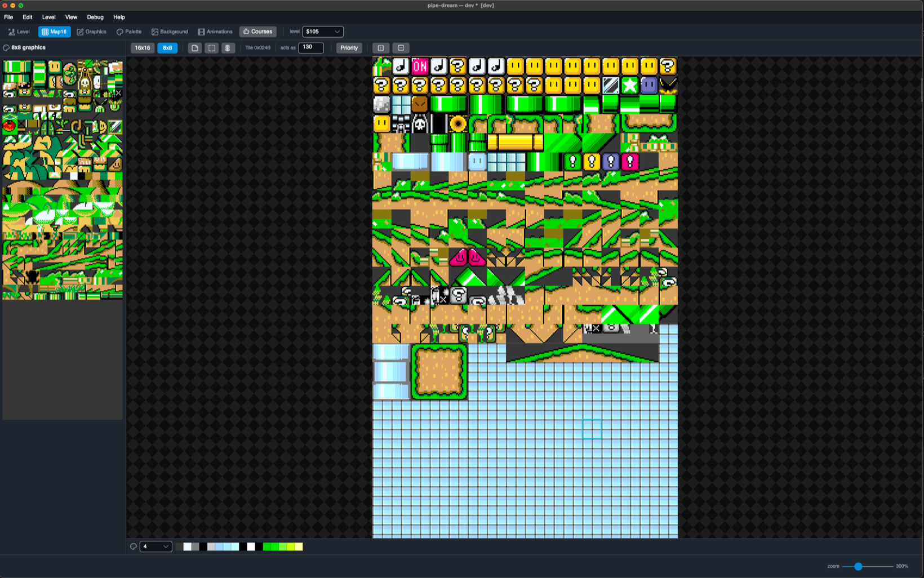Image resolution: width=924 pixels, height=578 pixels.
Task: Click the third tool icon beside the marquee tool
Action: click(228, 48)
